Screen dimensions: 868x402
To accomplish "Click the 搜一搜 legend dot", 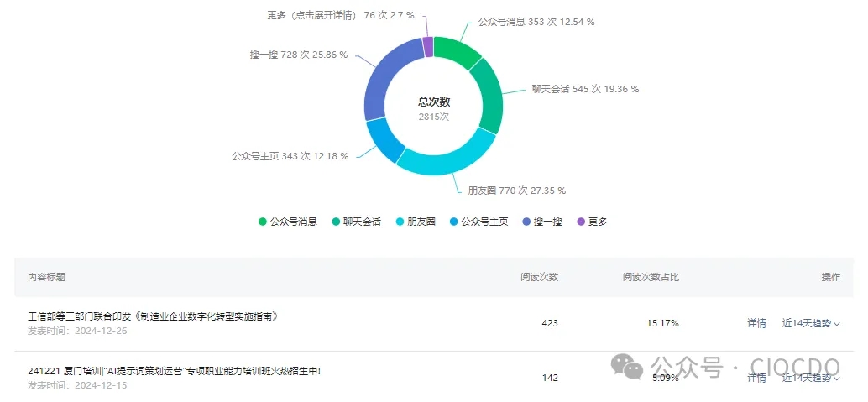I will point(527,222).
